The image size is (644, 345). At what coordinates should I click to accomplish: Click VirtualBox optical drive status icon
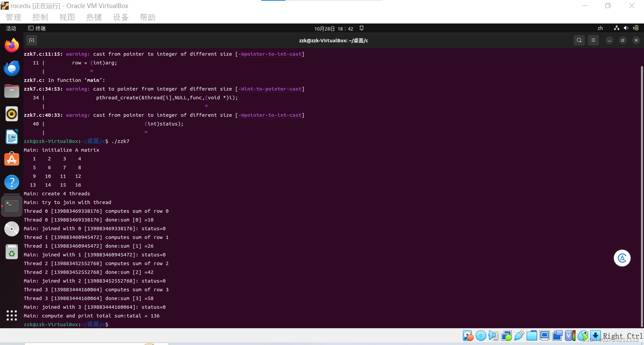coord(481,336)
